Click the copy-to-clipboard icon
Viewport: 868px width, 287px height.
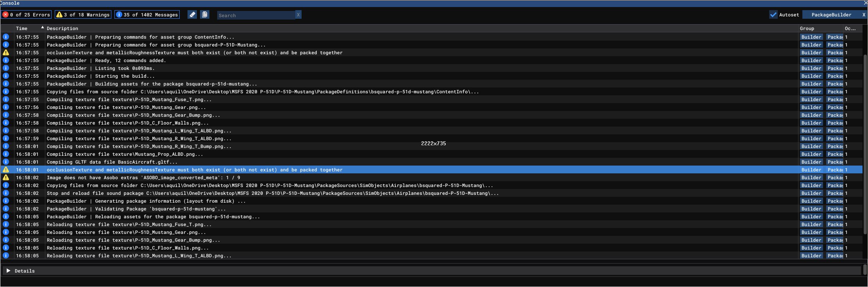pyautogui.click(x=205, y=15)
